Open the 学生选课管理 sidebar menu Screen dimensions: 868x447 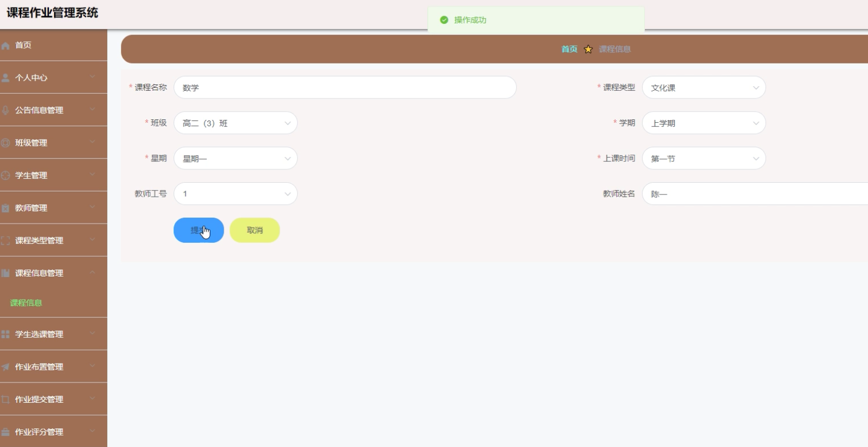tap(54, 335)
